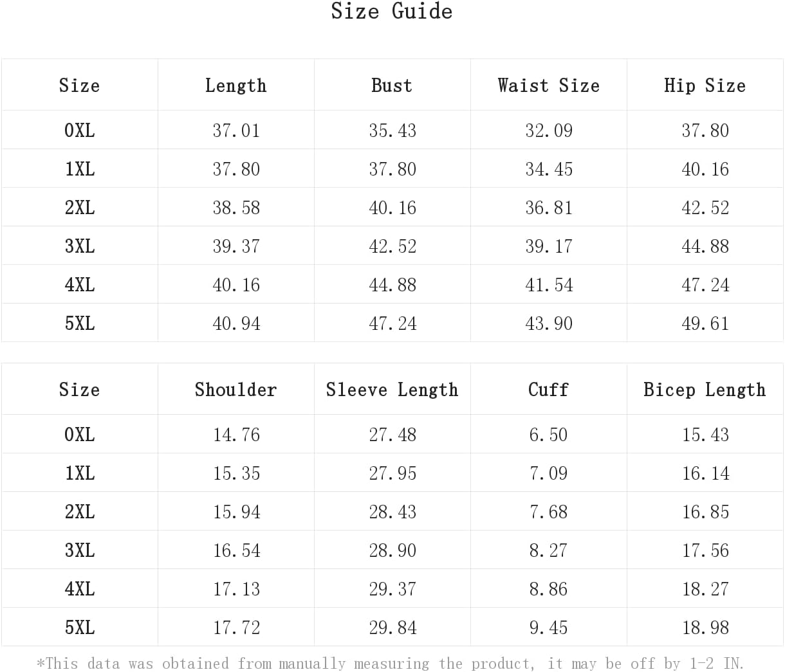
Task: Click the 0XL sleeve length value 27.48
Action: (392, 435)
